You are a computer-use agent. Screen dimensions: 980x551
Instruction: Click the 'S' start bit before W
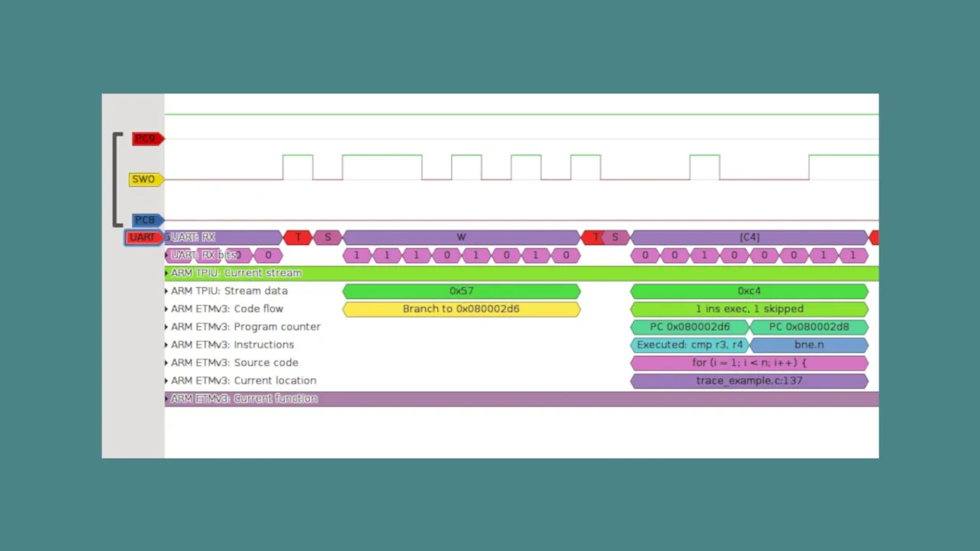pos(328,237)
